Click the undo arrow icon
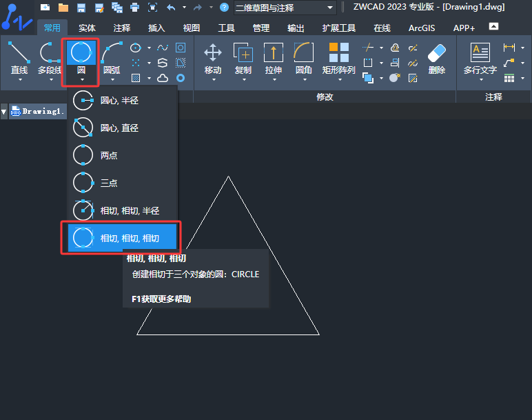This screenshot has height=420, width=532. coord(171,7)
